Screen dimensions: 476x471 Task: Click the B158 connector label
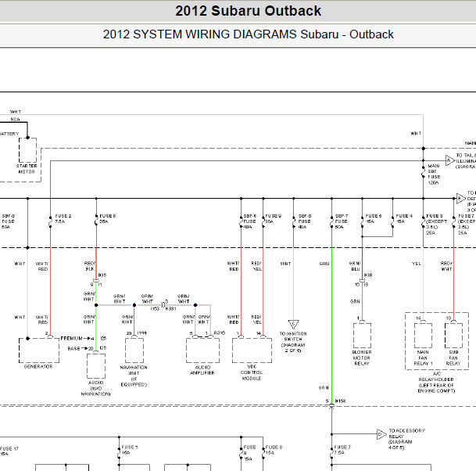tap(340, 401)
